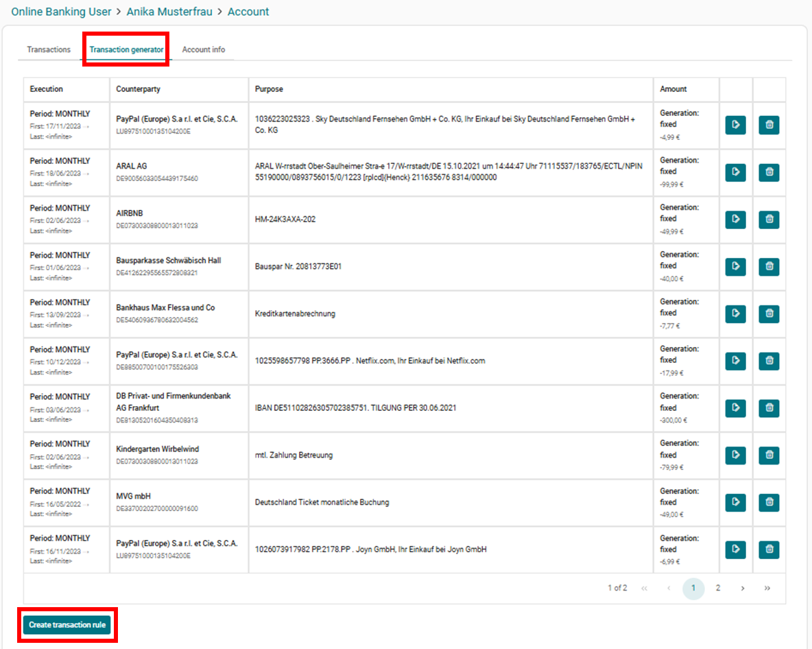Navigate to Anika Musterfrau breadcrumb
812x649 pixels.
pyautogui.click(x=171, y=12)
